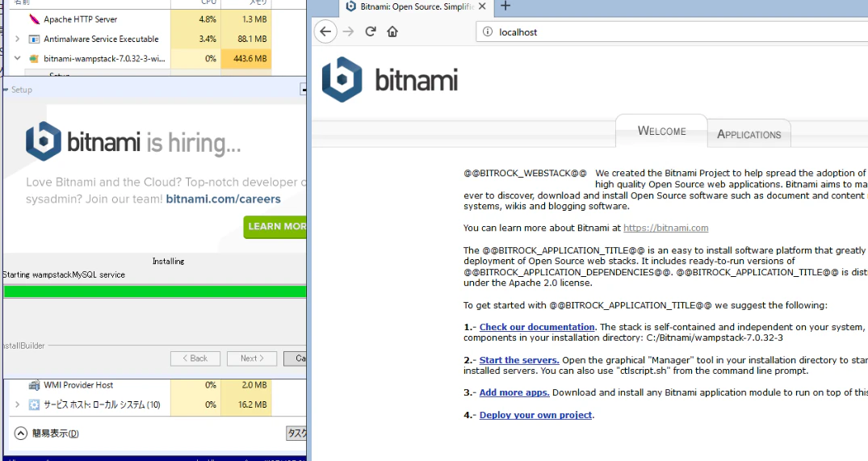Click the Installing label in Setup
The image size is (868, 461).
[x=168, y=262]
